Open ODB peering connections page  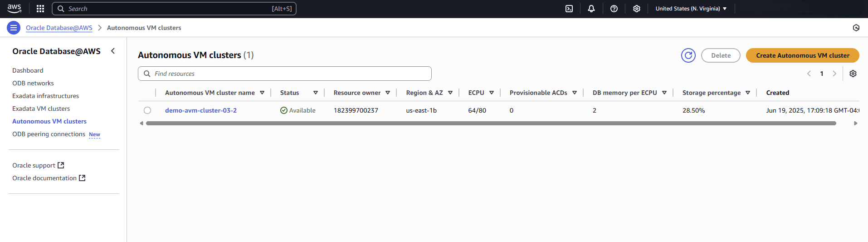tap(49, 134)
